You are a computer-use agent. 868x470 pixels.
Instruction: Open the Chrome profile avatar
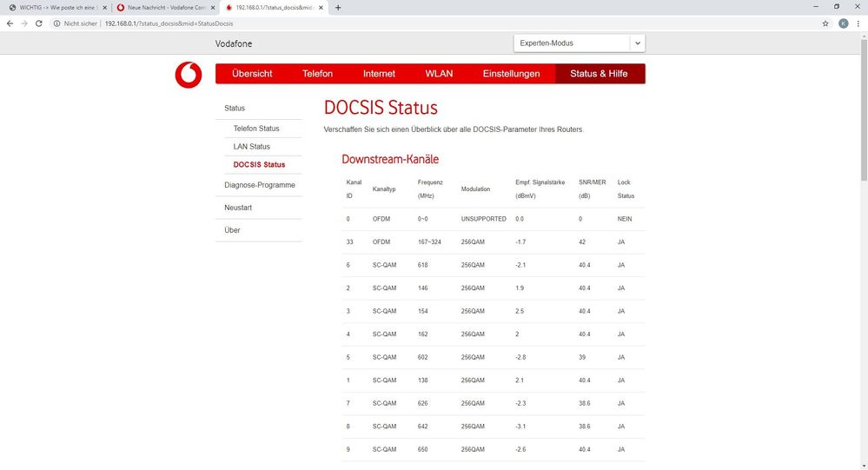point(843,23)
